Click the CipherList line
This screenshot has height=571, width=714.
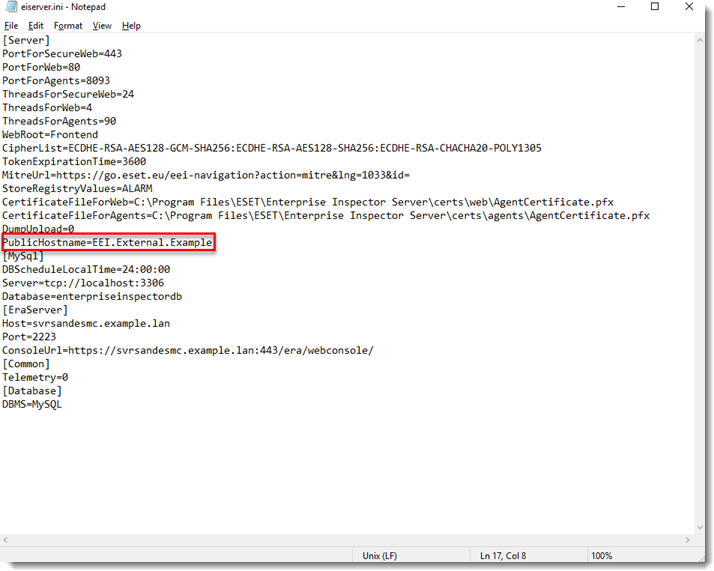(272, 148)
